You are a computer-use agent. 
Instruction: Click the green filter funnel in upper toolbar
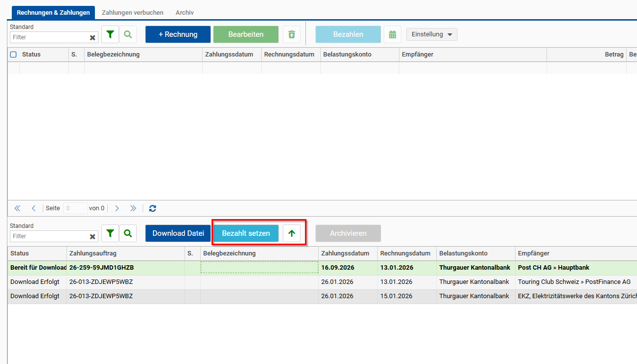[x=110, y=34]
